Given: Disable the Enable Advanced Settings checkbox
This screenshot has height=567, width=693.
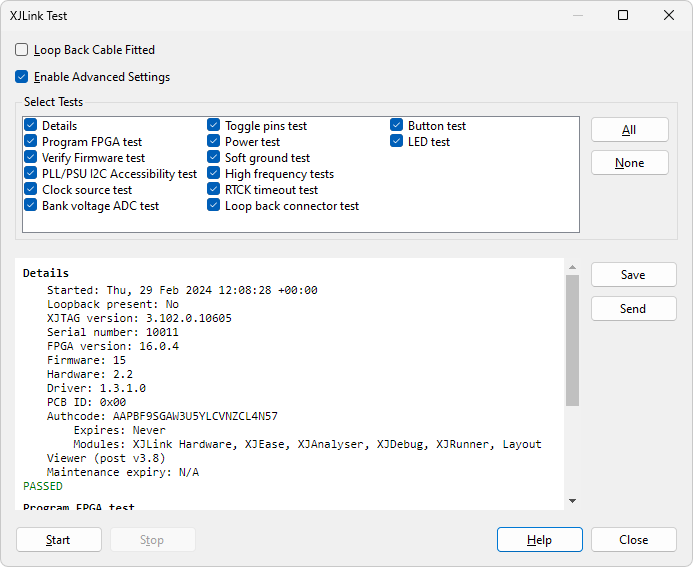Looking at the screenshot, I should point(22,77).
